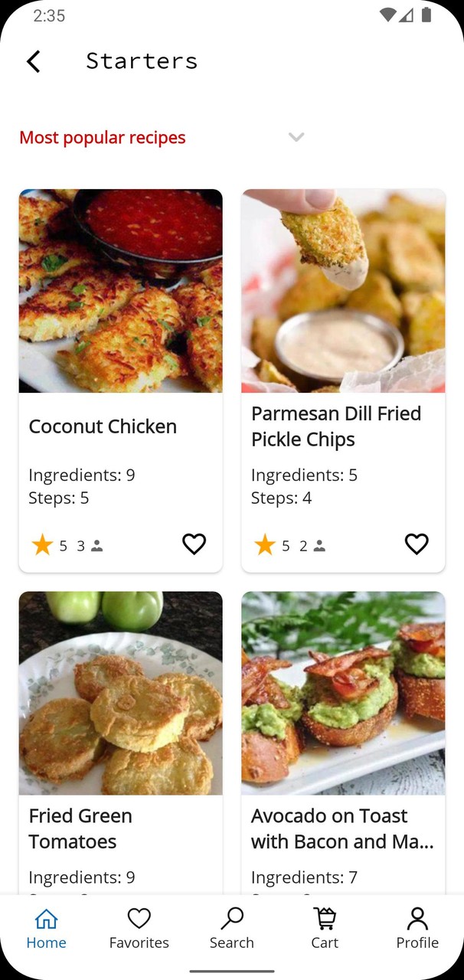The image size is (464, 980).
Task: Open the Cart icon
Action: [x=325, y=918]
